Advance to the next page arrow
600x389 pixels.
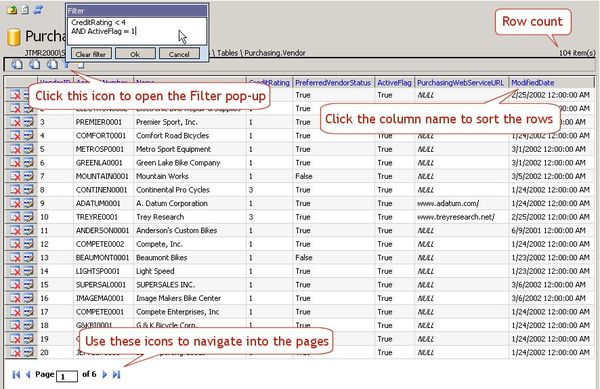point(105,374)
